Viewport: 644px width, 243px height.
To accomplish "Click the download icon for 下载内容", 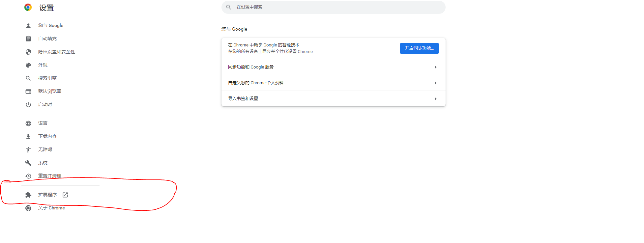I will 28,137.
